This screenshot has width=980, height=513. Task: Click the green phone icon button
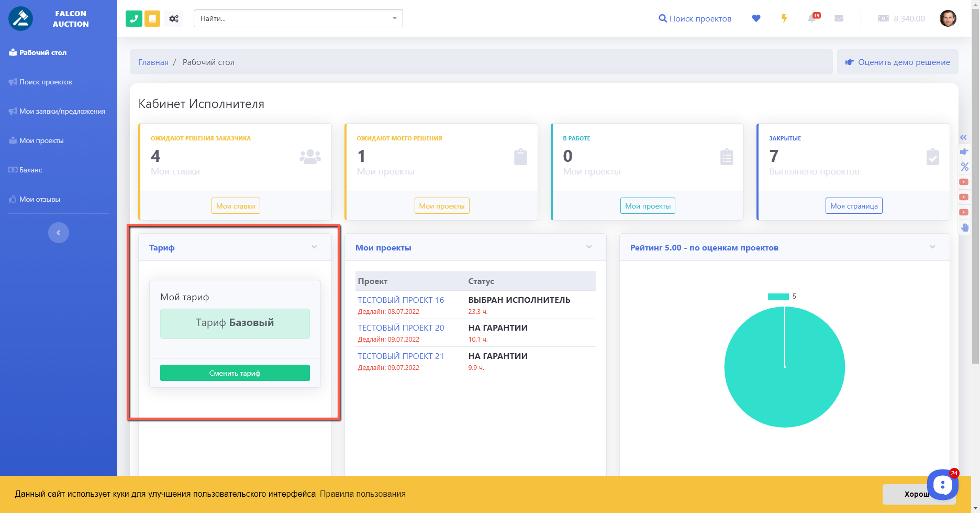(x=134, y=18)
